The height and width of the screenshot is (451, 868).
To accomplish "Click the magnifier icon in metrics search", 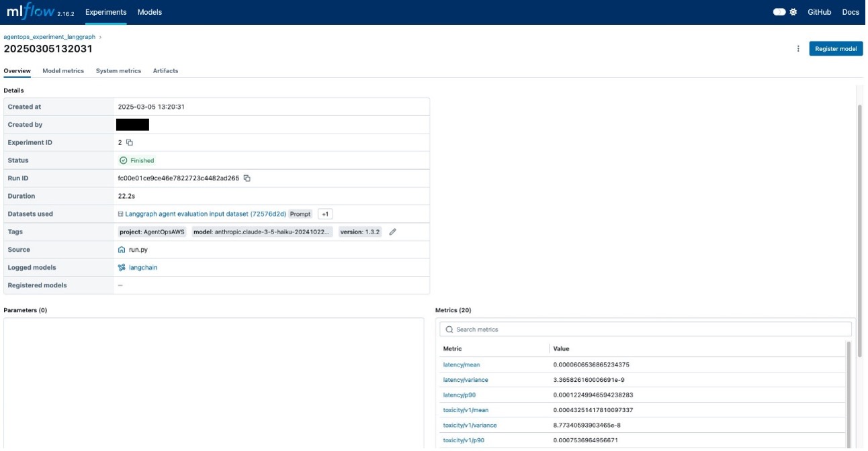I will pos(449,330).
